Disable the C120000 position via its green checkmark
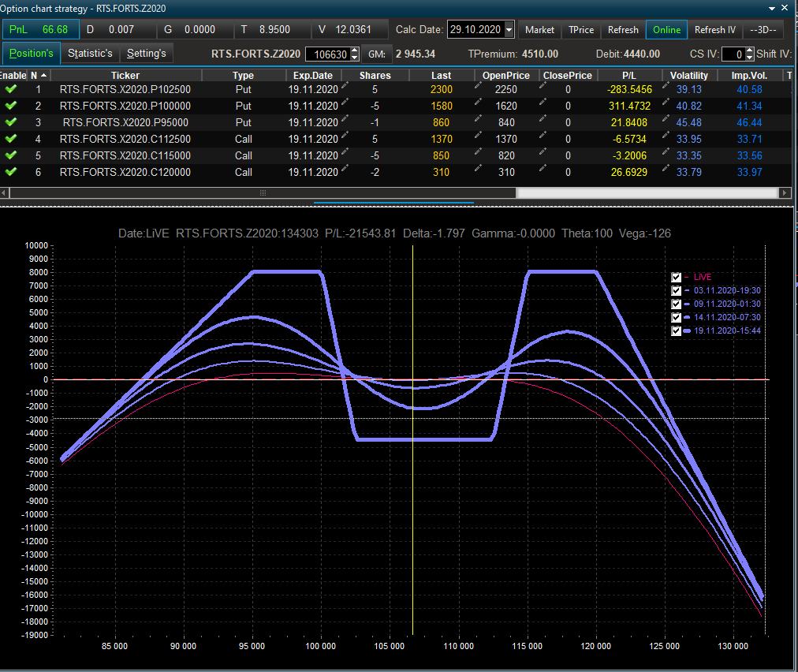The image size is (798, 672). coord(11,172)
